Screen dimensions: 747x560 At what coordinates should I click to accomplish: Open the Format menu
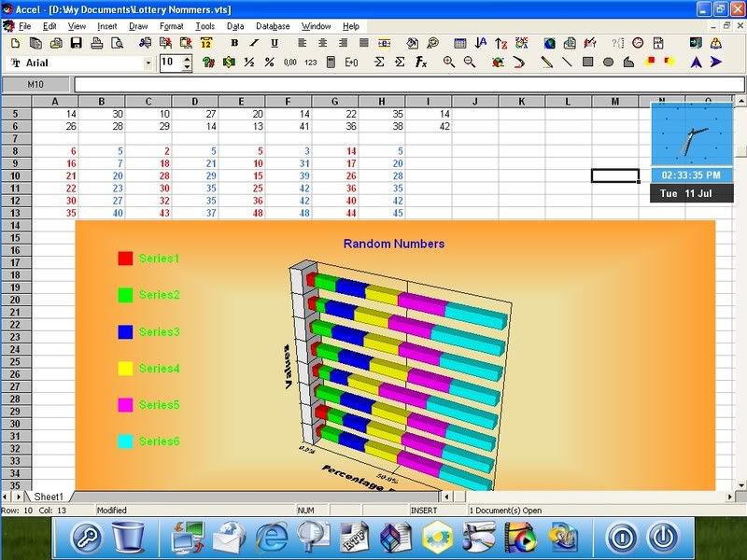pos(171,26)
